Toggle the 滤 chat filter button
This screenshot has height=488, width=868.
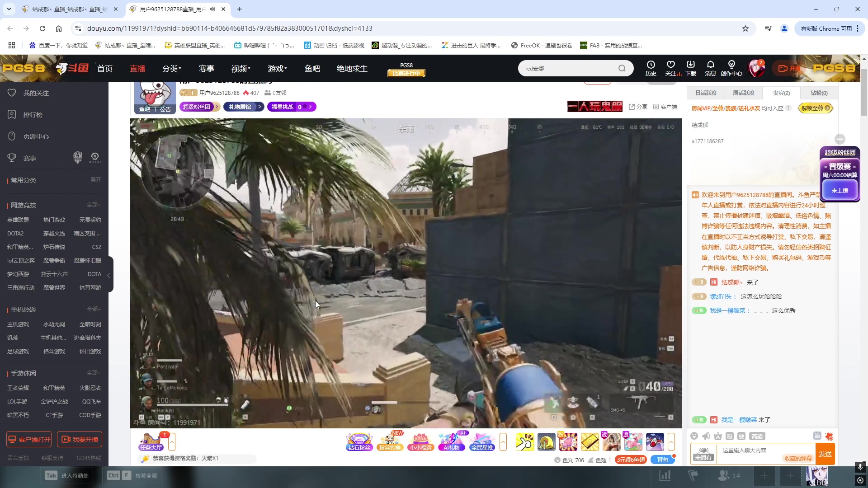click(x=817, y=436)
